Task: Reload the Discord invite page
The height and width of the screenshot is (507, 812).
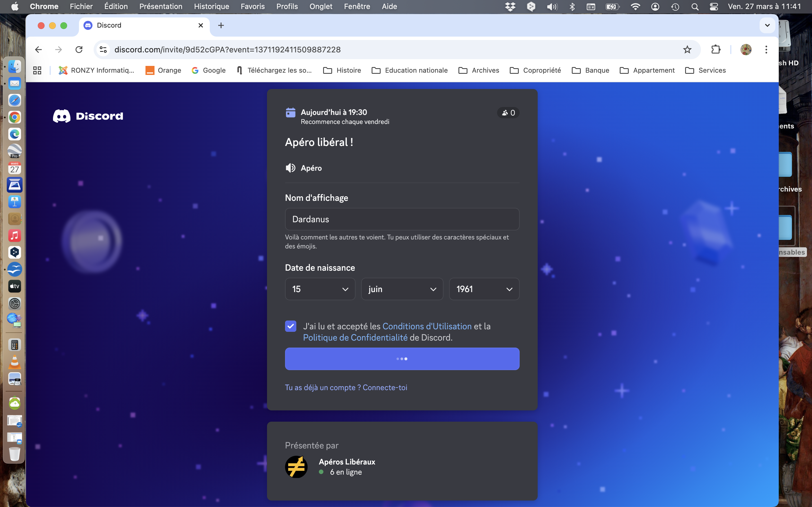Action: pyautogui.click(x=79, y=50)
